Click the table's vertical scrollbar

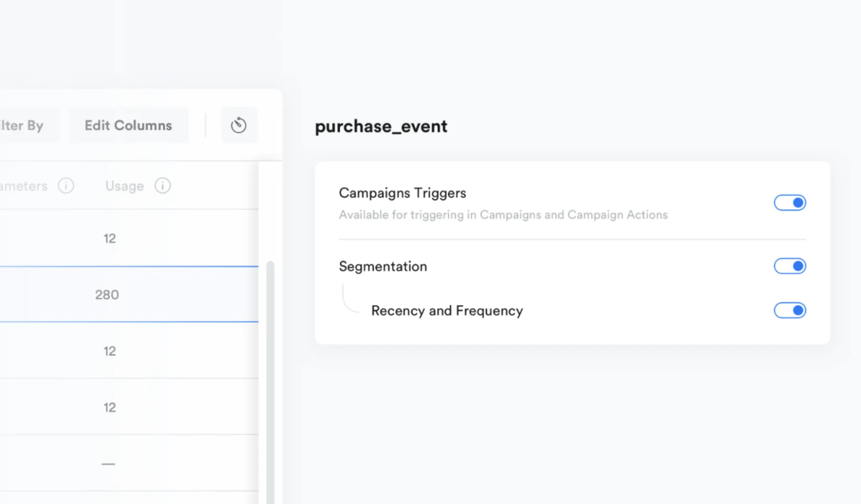click(x=270, y=378)
